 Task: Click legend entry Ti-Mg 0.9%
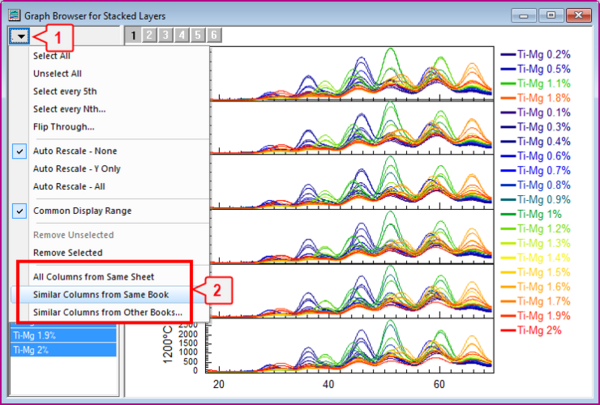pos(535,200)
